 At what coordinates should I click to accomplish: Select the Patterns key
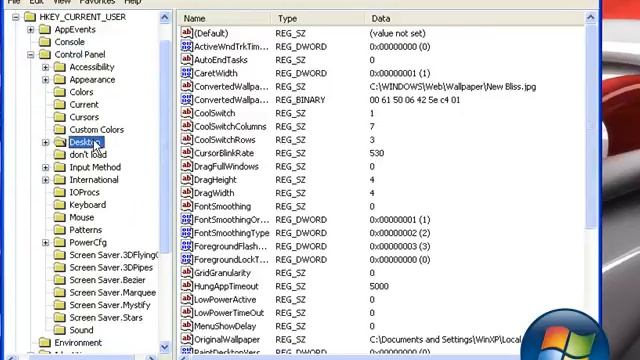point(85,230)
